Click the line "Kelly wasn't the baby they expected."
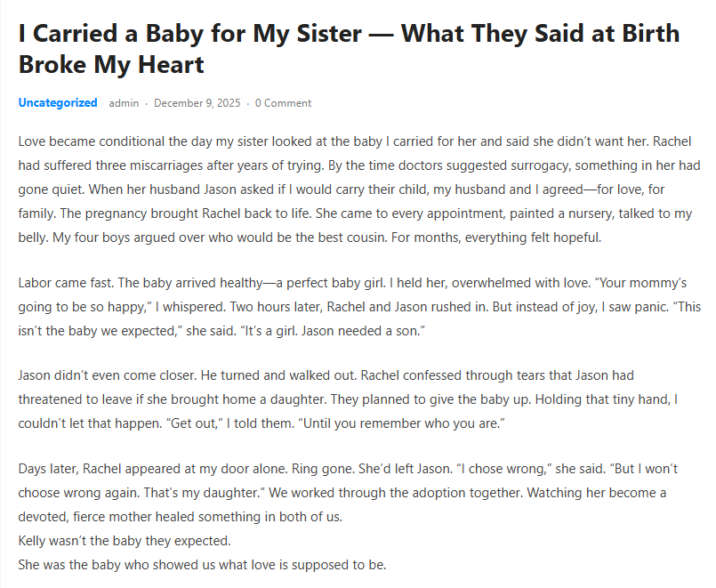The width and height of the screenshot is (716, 588). tap(124, 541)
